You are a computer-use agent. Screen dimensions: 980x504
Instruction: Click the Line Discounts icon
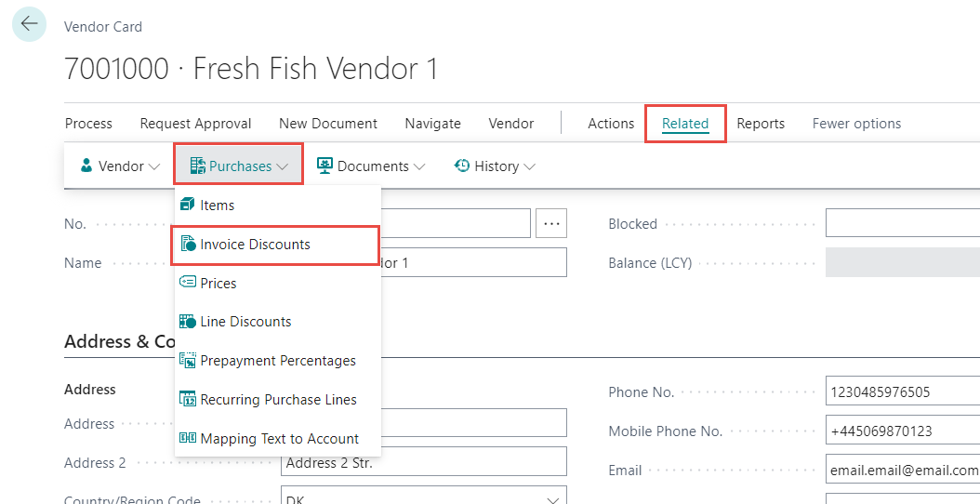[188, 322]
